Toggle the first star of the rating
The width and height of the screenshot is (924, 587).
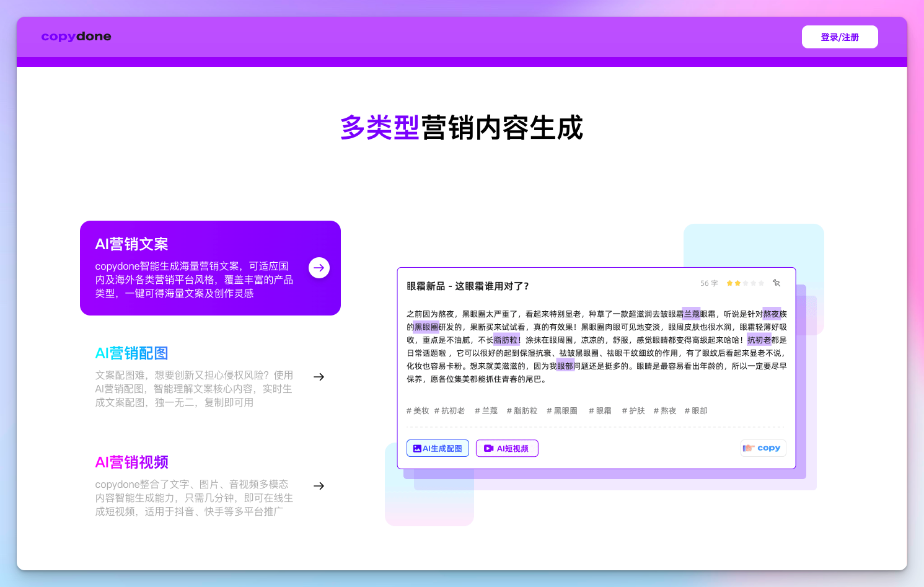click(x=729, y=283)
